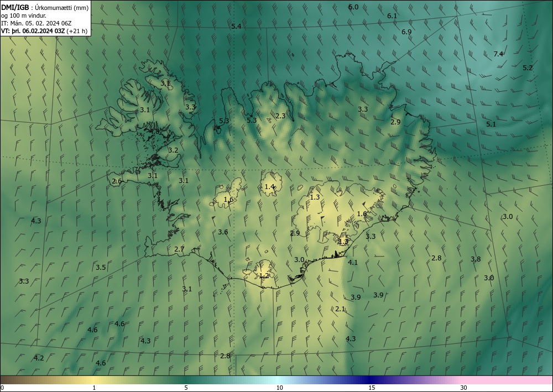Viewport: 553px width, 392px height.
Task: Select the 4.2 value label
Action: coord(39,358)
